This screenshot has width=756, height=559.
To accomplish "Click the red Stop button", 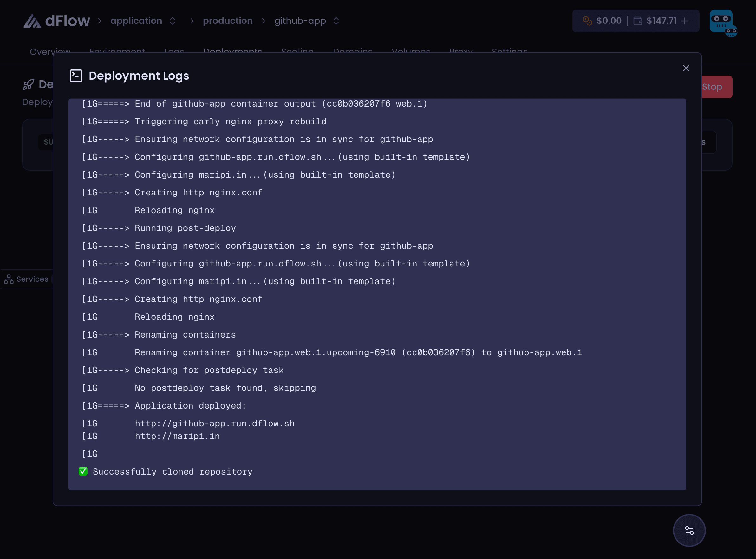I will [716, 87].
